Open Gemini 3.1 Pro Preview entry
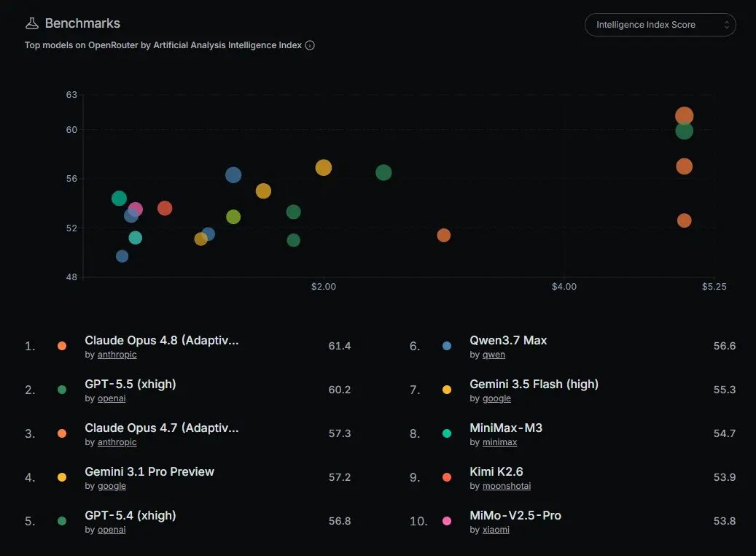Screen dimensions: 756x556 [149, 471]
